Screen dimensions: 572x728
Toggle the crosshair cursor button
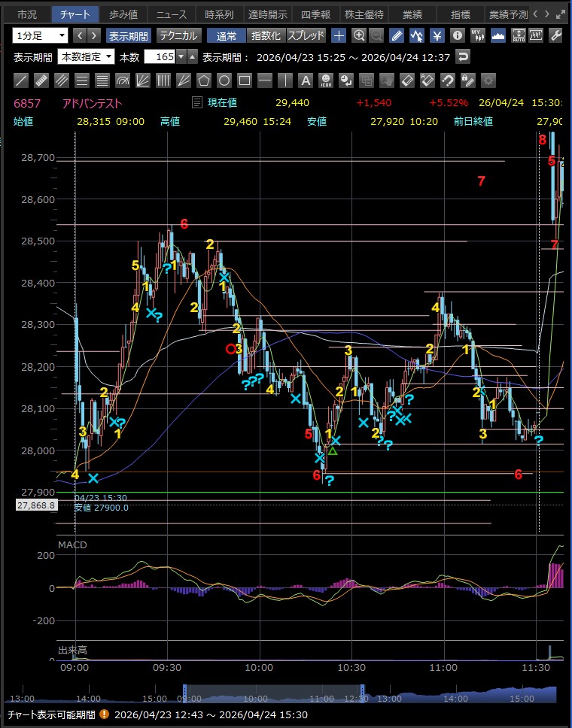coord(339,35)
